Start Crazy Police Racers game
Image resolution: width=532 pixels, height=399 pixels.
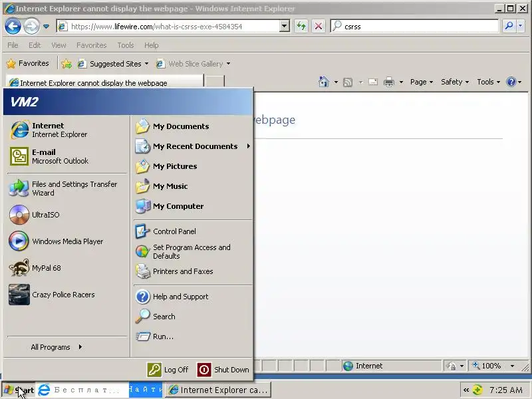tap(66, 295)
